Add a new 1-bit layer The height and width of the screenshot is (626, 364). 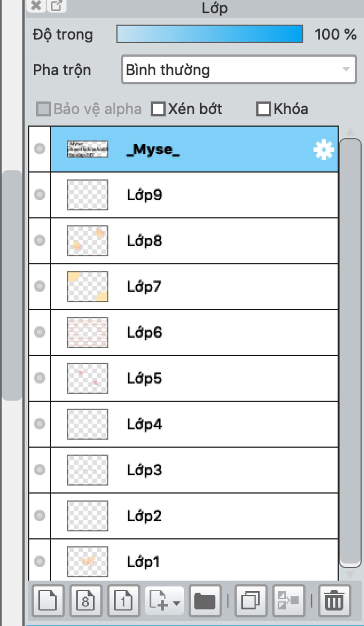tap(123, 601)
